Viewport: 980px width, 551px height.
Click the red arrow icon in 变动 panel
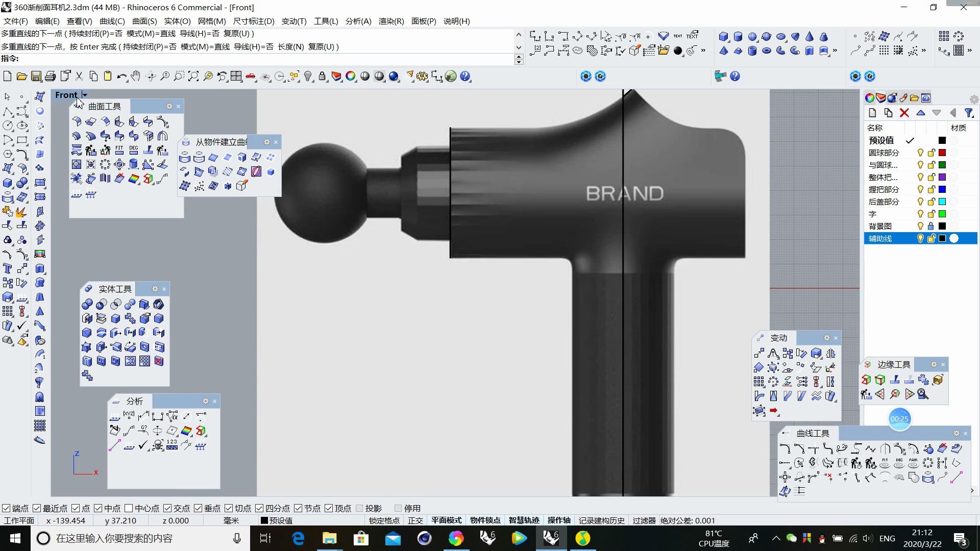pos(774,411)
